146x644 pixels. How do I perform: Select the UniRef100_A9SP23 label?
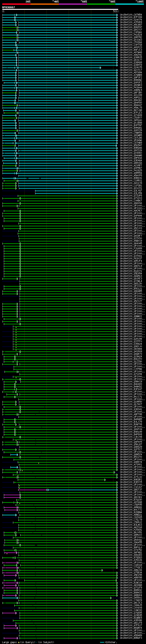click(131, 48)
